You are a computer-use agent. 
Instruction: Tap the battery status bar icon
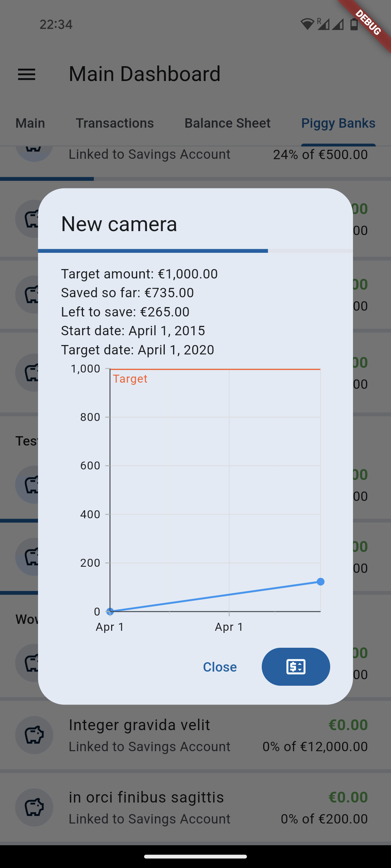point(354,24)
